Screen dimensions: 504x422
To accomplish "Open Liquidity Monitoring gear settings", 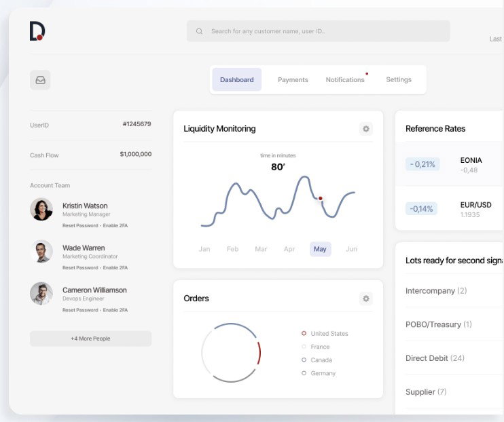I will [366, 129].
